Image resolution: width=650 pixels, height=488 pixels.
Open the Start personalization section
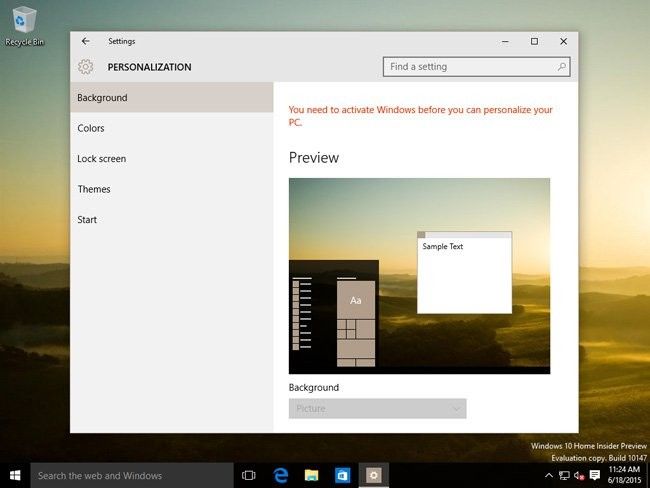(88, 220)
